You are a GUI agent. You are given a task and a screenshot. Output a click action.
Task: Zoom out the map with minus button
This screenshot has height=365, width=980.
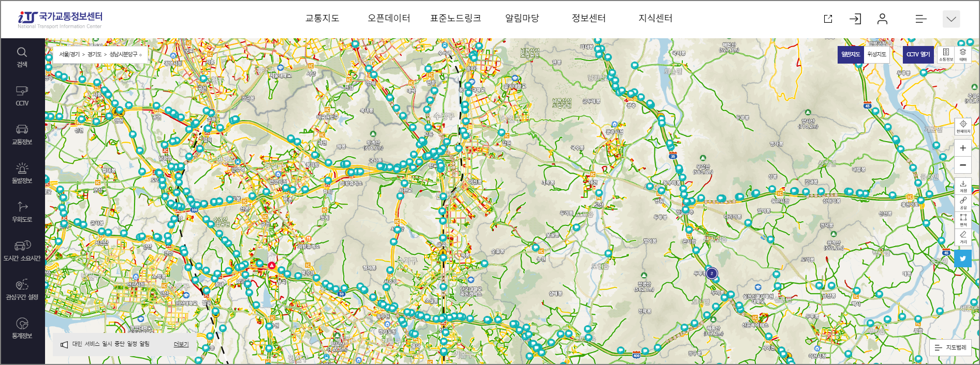963,165
